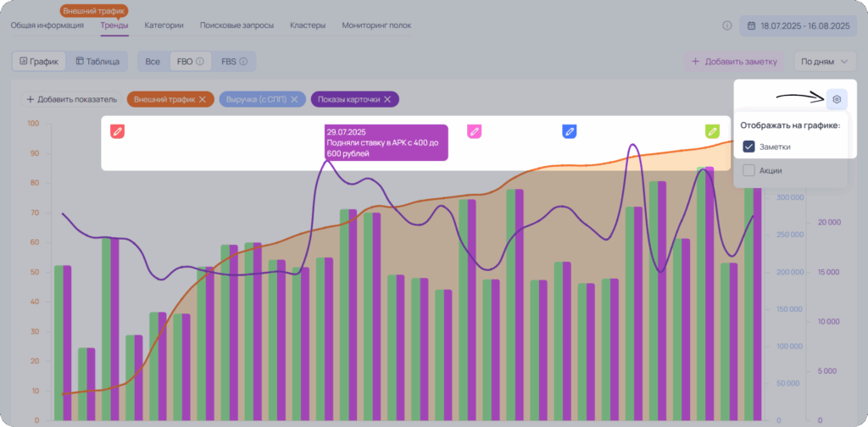This screenshot has width=868, height=427.
Task: Click the green pencil note marker
Action: (x=712, y=131)
